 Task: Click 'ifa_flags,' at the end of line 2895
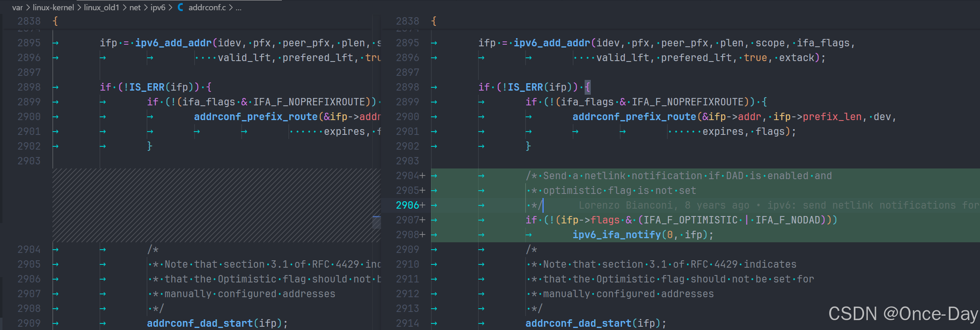826,43
